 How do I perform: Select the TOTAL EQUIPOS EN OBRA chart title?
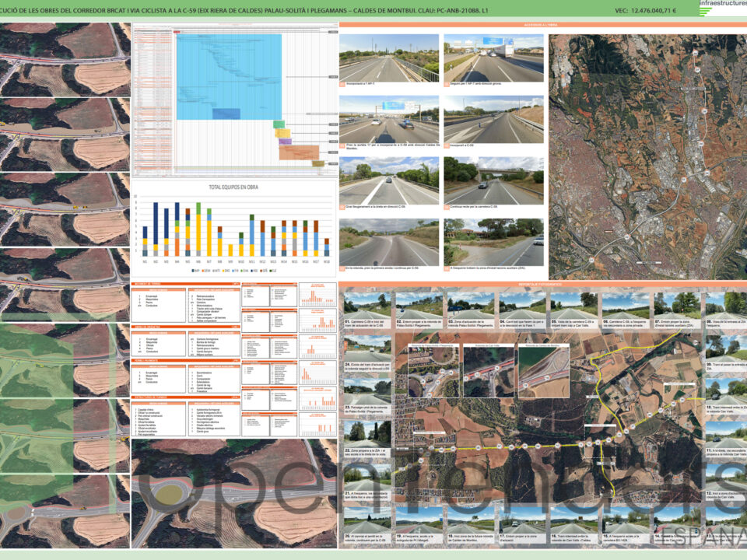coord(233,189)
